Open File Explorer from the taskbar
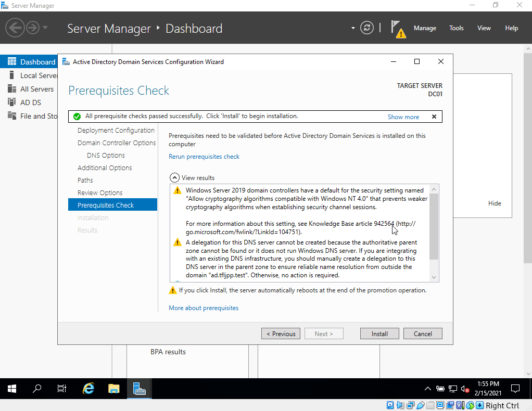This screenshot has height=411, width=532. pos(114,389)
